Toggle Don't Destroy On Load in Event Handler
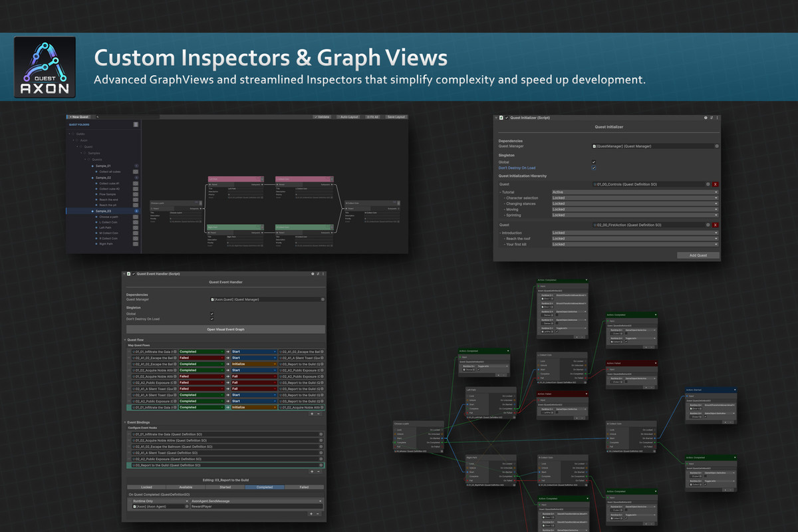The width and height of the screenshot is (798, 532). pyautogui.click(x=212, y=319)
